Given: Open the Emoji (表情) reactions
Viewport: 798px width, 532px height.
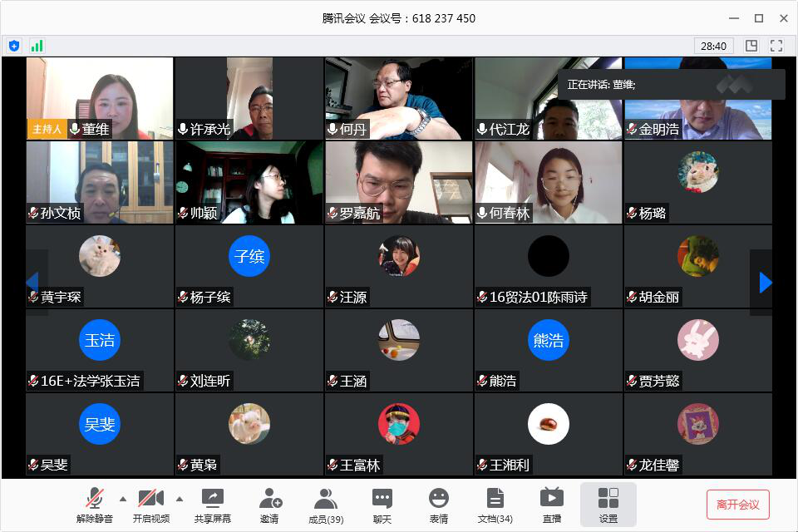Looking at the screenshot, I should click(x=438, y=505).
